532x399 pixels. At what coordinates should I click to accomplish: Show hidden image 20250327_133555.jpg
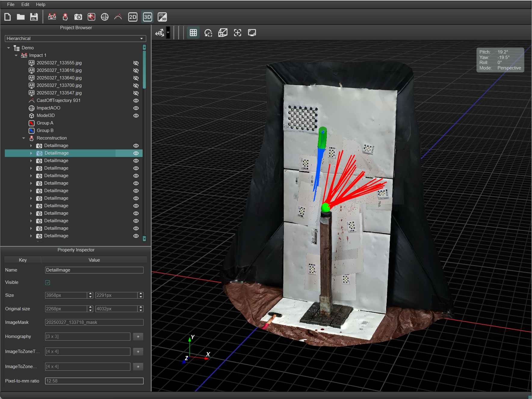pyautogui.click(x=136, y=63)
